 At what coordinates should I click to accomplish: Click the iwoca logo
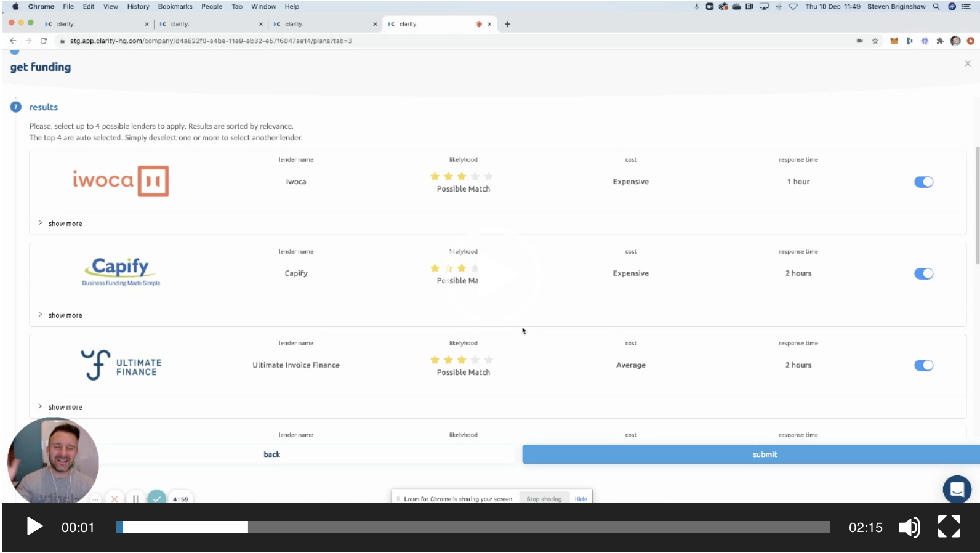tap(121, 181)
